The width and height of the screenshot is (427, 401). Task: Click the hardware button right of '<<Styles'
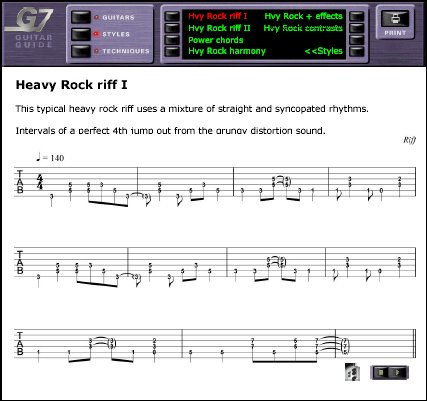click(x=356, y=51)
